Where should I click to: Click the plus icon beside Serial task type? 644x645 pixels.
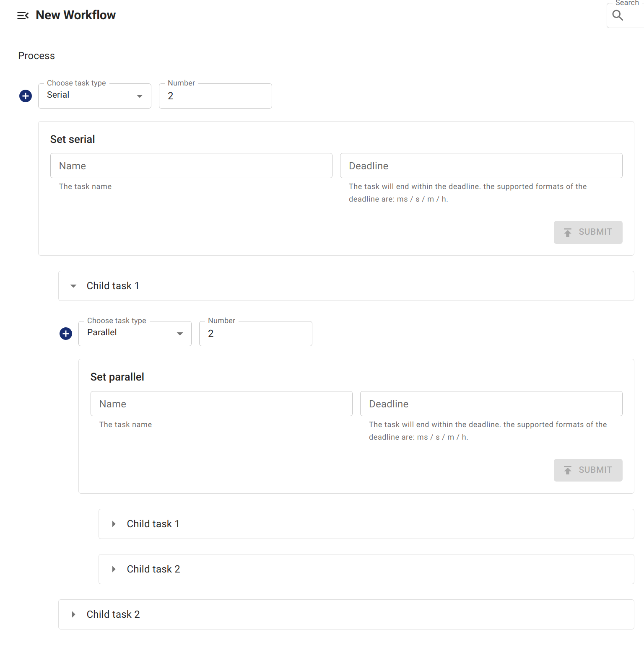click(x=25, y=96)
